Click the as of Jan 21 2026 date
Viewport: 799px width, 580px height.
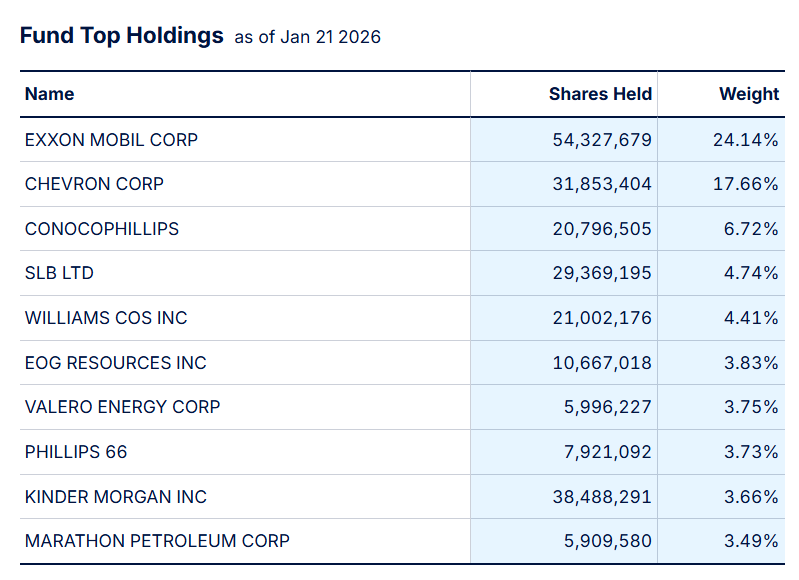(x=307, y=38)
